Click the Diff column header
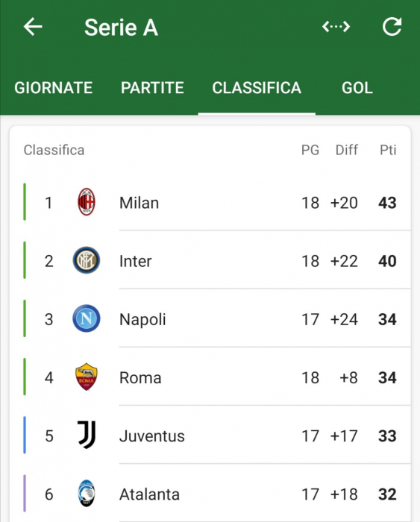Viewport: 420px width, 522px height. pyautogui.click(x=347, y=150)
